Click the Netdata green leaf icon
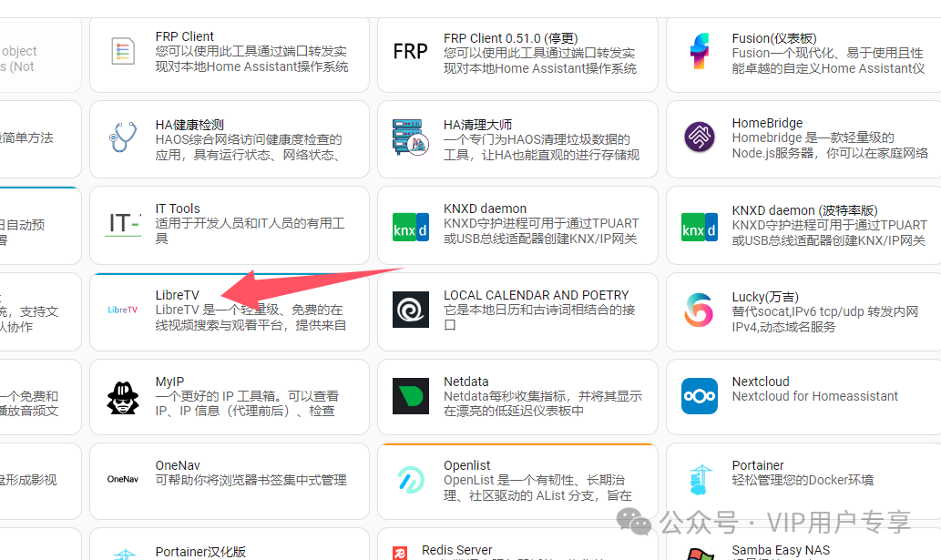 411,396
